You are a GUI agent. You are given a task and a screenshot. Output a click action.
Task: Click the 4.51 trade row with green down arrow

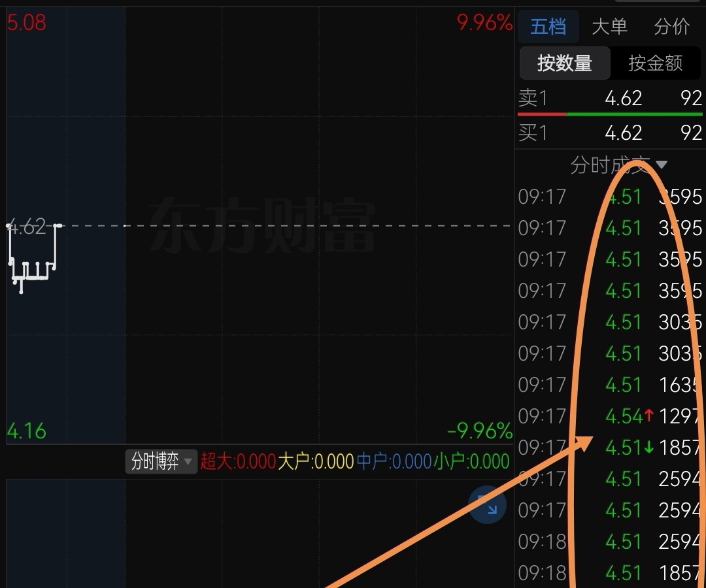tap(610, 448)
